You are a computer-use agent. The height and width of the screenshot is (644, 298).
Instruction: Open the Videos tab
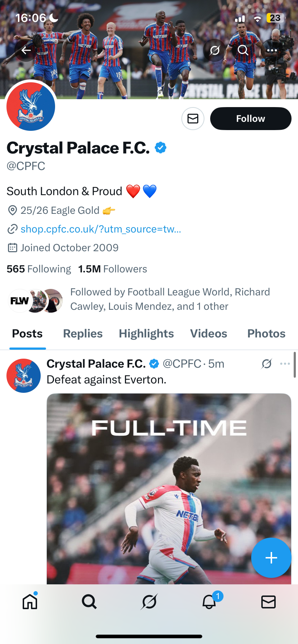tap(208, 333)
